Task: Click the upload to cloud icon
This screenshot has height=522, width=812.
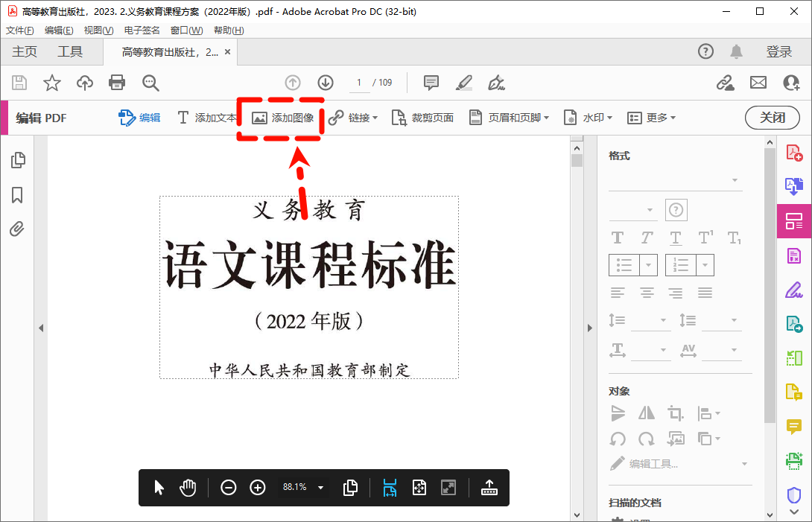Action: 84,83
